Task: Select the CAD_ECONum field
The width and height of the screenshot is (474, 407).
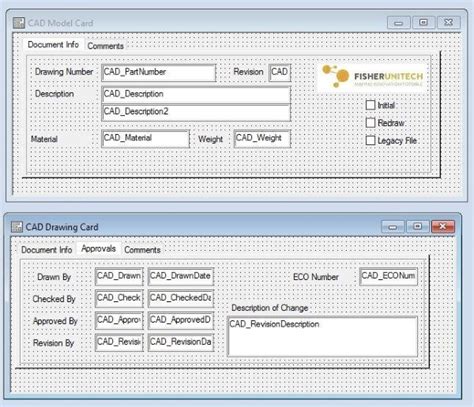Action: point(389,276)
